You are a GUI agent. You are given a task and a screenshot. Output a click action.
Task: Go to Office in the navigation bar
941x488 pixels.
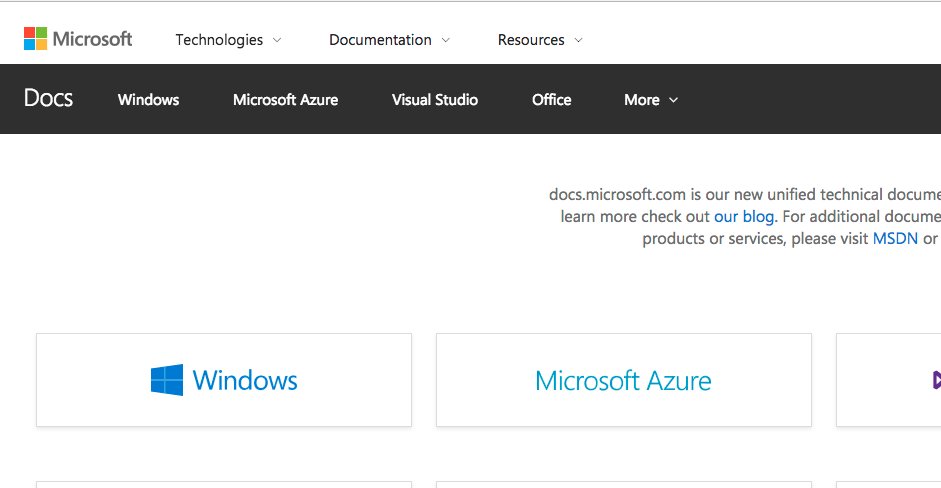point(551,100)
